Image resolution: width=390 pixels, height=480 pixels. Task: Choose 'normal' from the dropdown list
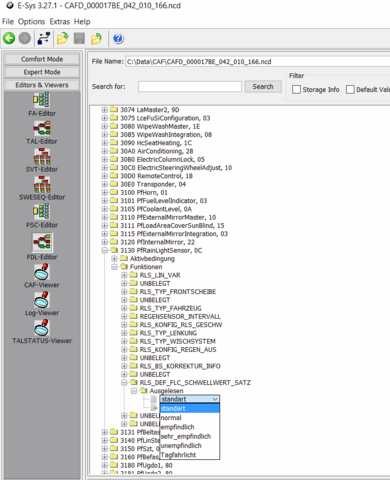coord(189,418)
